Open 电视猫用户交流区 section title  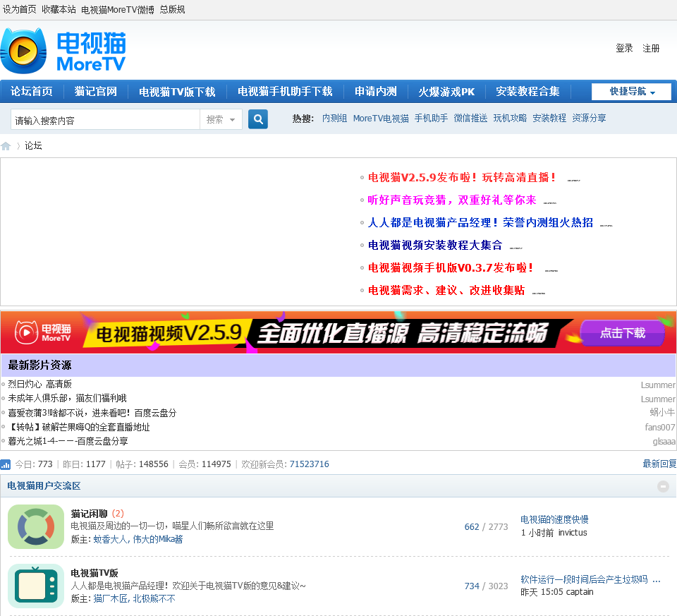point(44,486)
